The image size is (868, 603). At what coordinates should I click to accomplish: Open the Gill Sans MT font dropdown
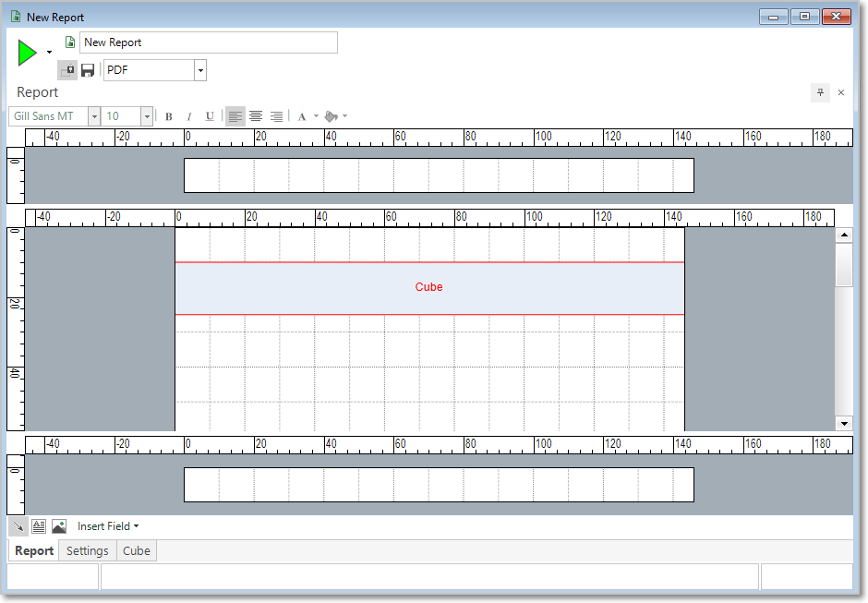click(94, 116)
